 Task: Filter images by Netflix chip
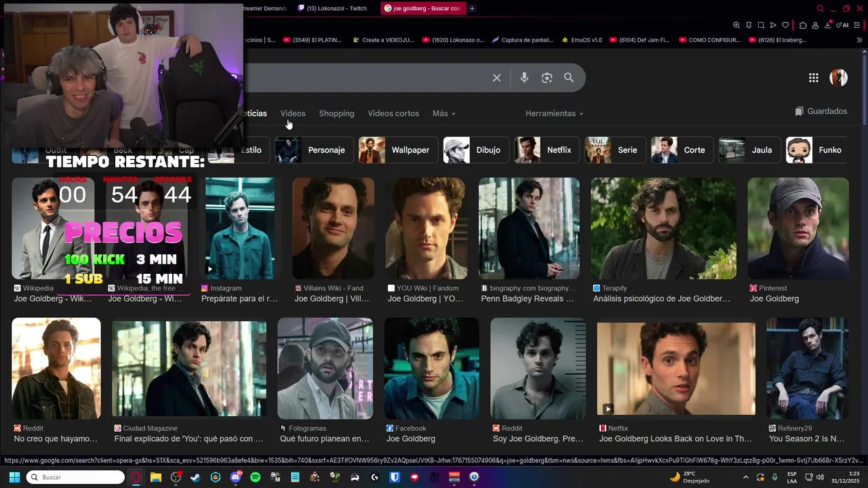click(x=546, y=150)
